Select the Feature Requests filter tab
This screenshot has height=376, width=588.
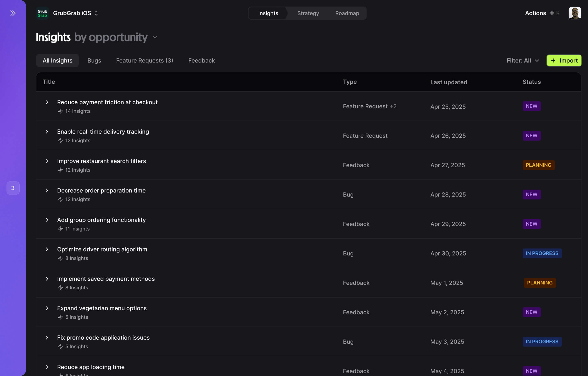point(144,60)
